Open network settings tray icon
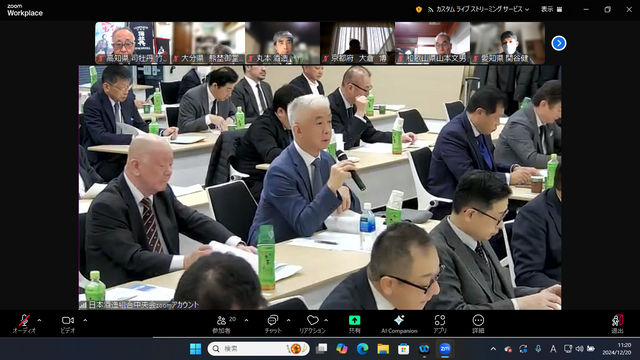The image size is (640, 360). point(568,349)
